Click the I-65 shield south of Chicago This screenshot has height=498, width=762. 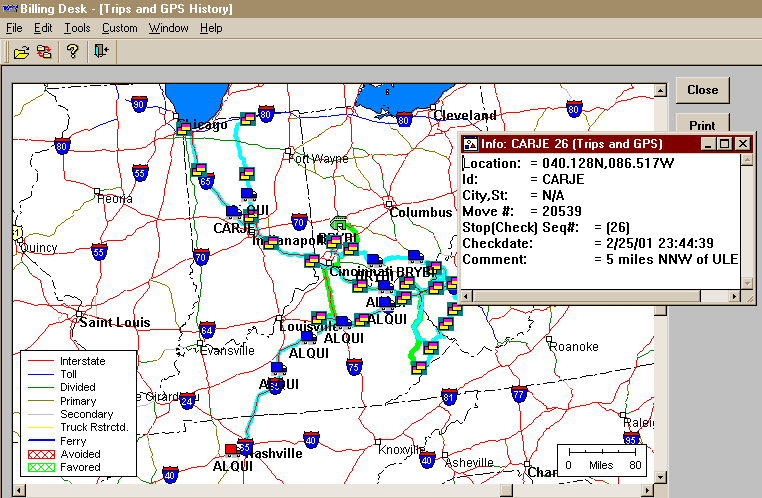(x=206, y=181)
